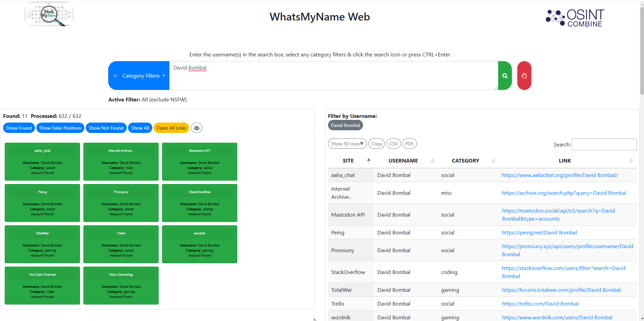Screen dimensions: 644x321
Task: Click the page vertical scrollbar
Action: click(642, 50)
